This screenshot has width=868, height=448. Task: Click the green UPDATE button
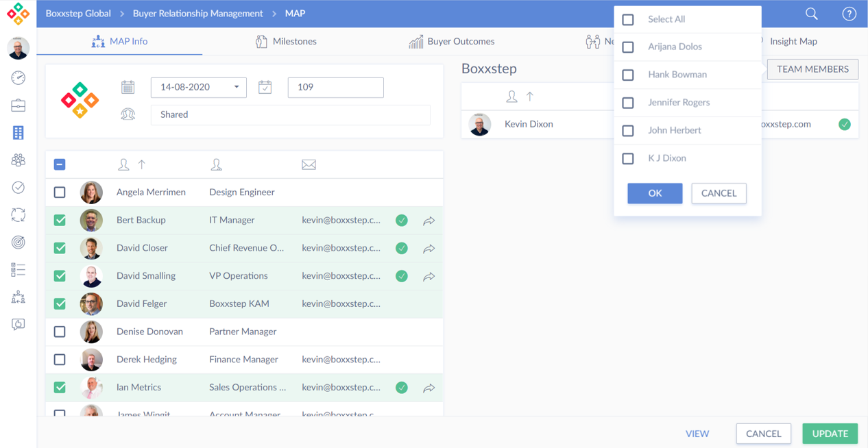pyautogui.click(x=830, y=434)
